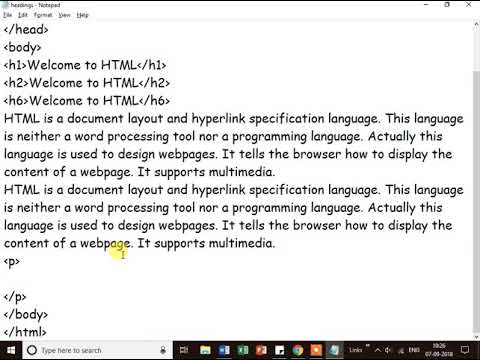Open Google Chrome from taskbar

[x=298, y=350]
